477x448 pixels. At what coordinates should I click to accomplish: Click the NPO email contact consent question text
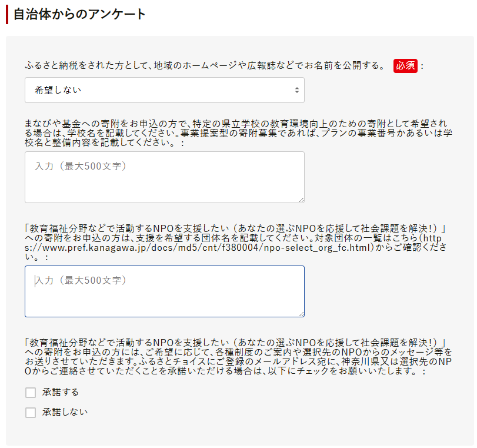235,356
